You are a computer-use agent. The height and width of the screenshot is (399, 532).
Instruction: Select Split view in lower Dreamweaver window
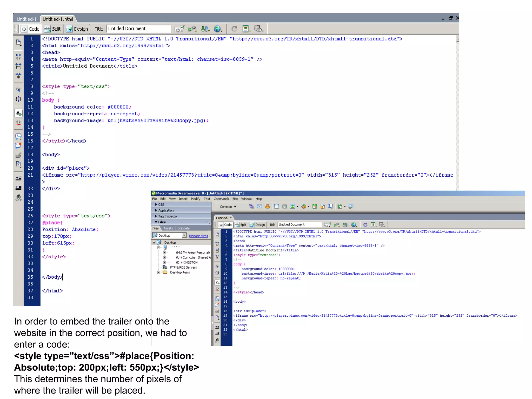pos(241,225)
